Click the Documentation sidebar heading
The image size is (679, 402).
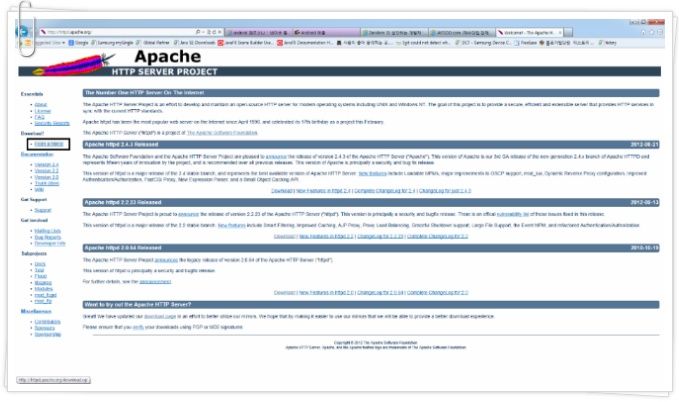[37, 155]
